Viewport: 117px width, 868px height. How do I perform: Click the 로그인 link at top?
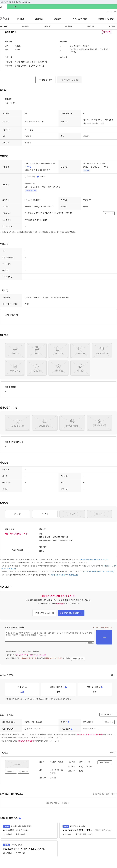[x=109, y=12]
